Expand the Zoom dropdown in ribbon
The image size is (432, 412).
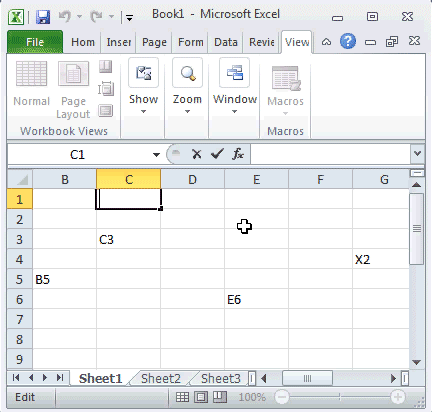(187, 86)
